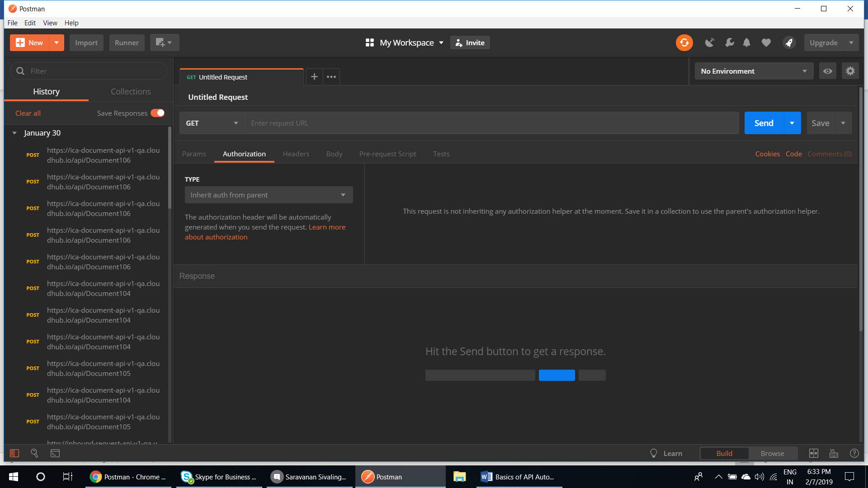Screen dimensions: 868x488
Task: Click the Invite button
Action: 470,42
